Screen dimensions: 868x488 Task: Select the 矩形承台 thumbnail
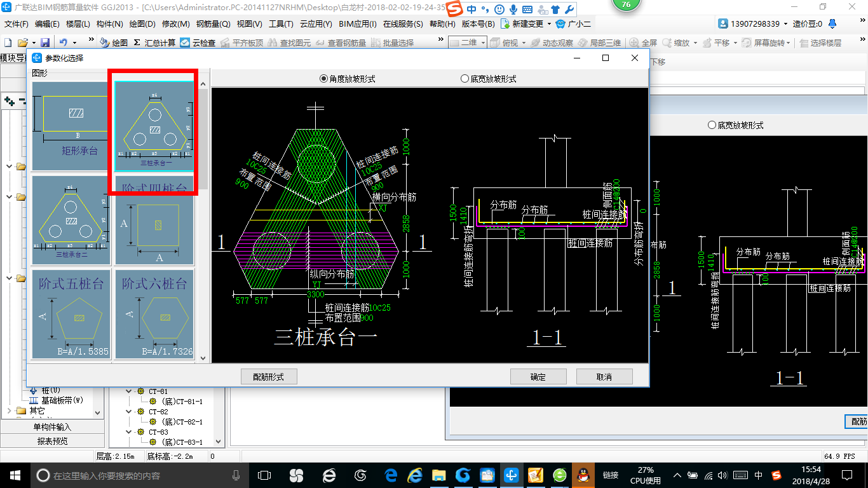(x=70, y=126)
